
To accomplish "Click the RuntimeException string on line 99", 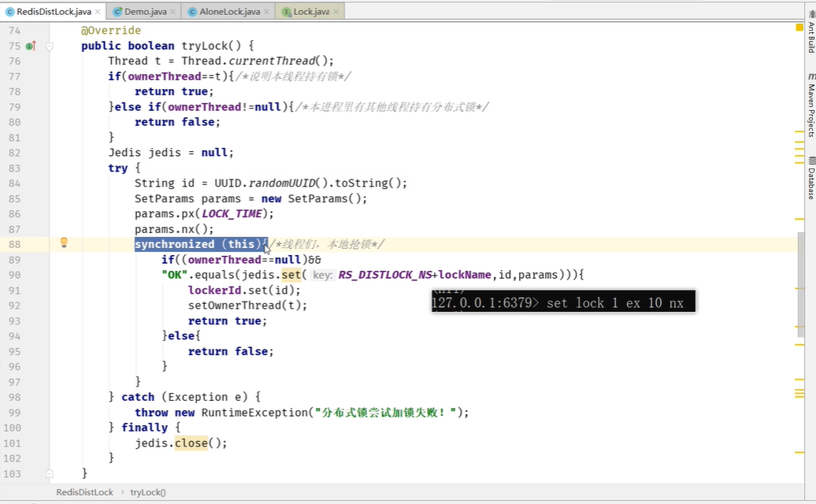I will click(386, 413).
